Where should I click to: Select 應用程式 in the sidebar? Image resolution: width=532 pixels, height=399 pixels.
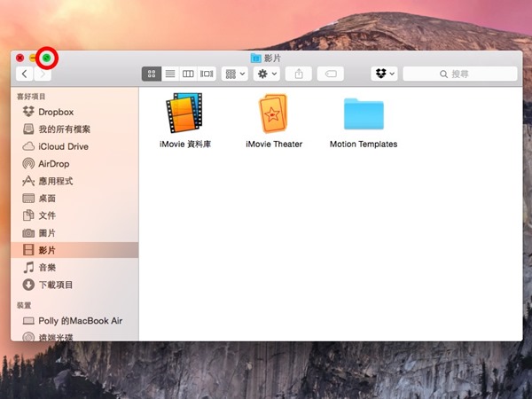point(55,181)
